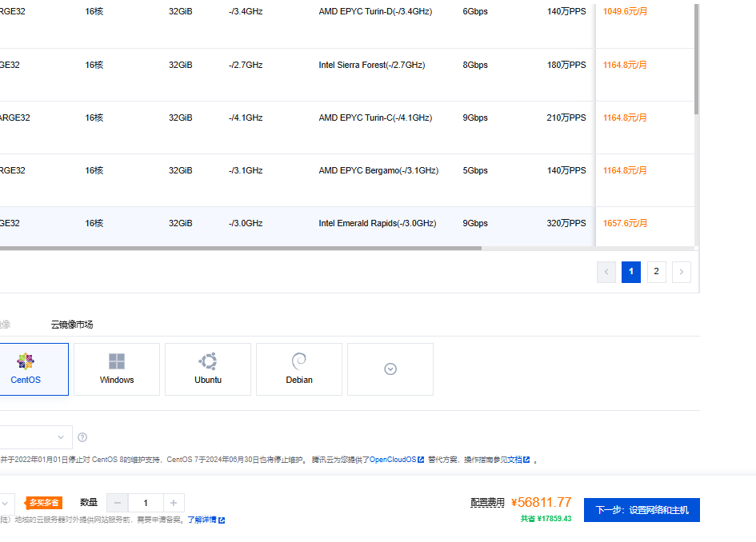The image size is (756, 542).
Task: Select page 1 in pagination
Action: point(631,272)
